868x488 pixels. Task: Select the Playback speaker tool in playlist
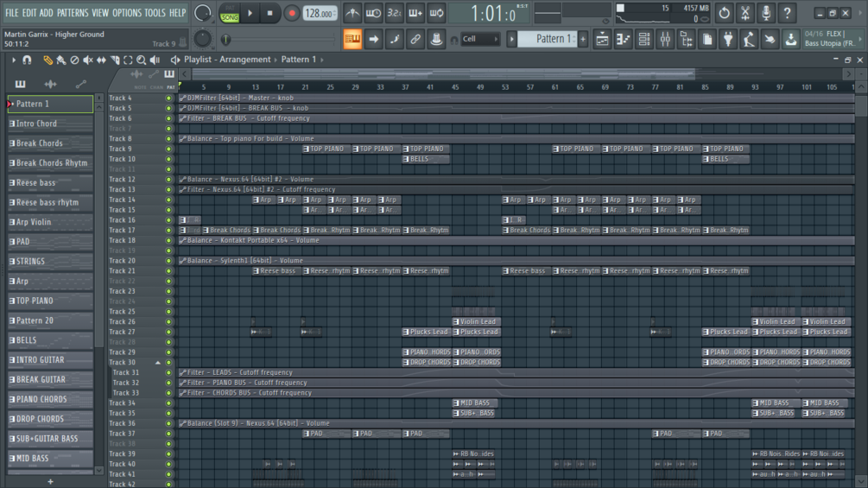(x=155, y=60)
